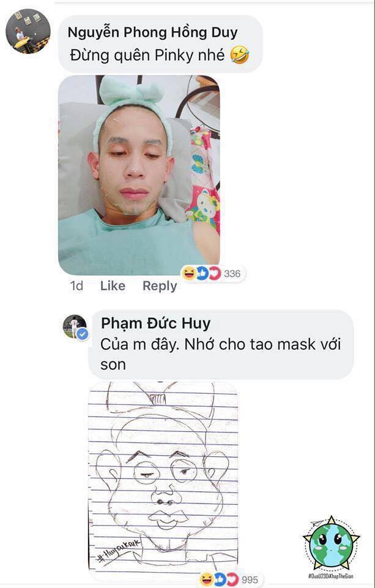Open the Phạm Đức Huy name link
Image resolution: width=375 pixels, height=588 pixels.
[155, 323]
